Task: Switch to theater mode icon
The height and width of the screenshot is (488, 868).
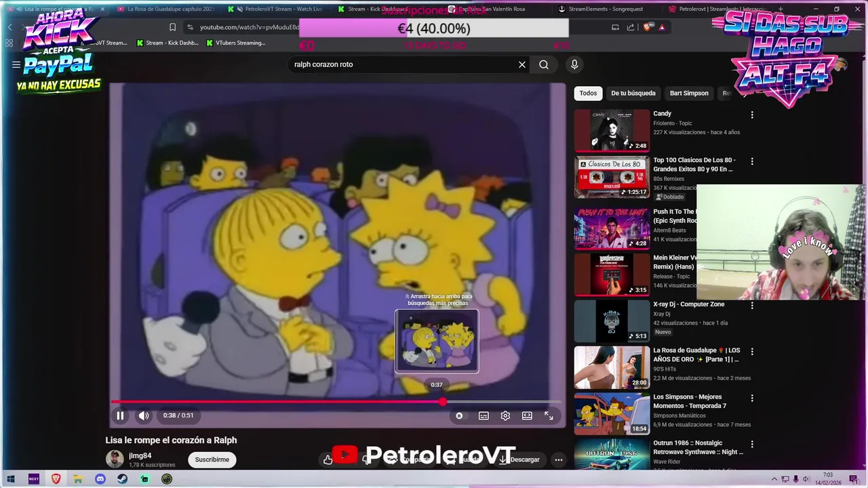Action: [527, 415]
